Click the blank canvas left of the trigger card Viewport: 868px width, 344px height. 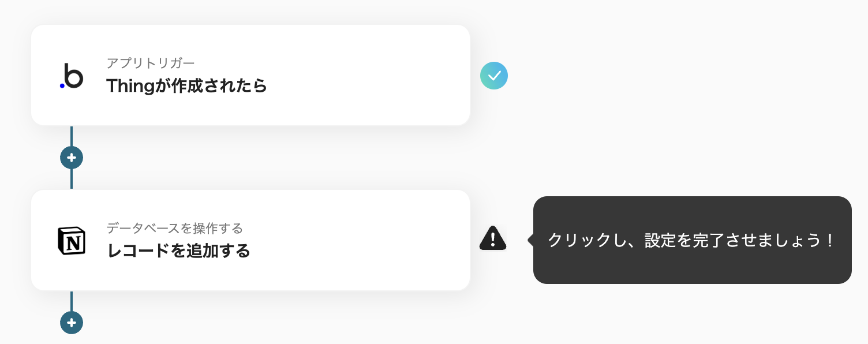(x=14, y=76)
